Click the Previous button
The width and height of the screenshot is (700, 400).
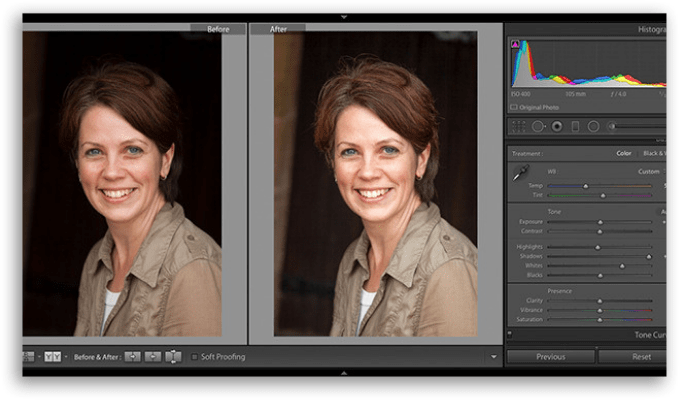(551, 357)
